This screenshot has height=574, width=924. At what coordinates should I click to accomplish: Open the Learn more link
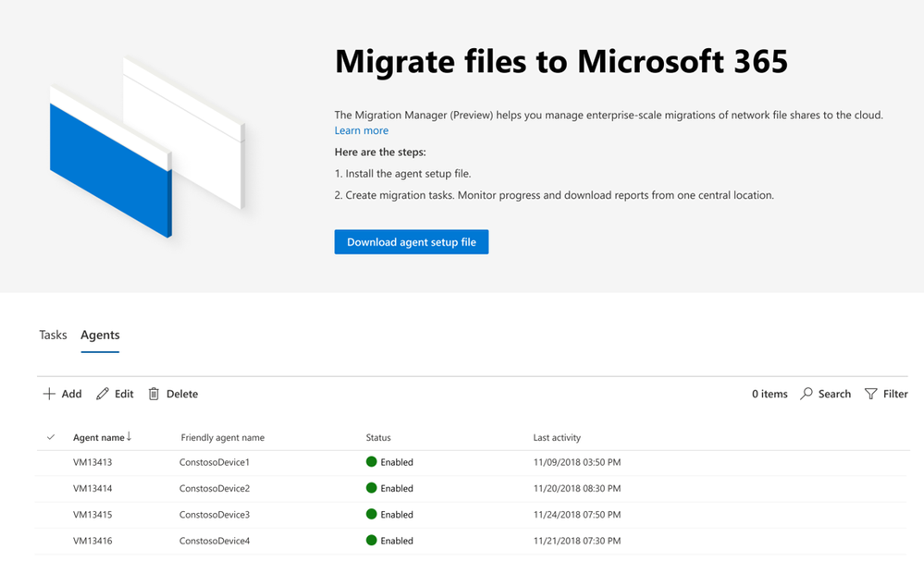(x=361, y=130)
